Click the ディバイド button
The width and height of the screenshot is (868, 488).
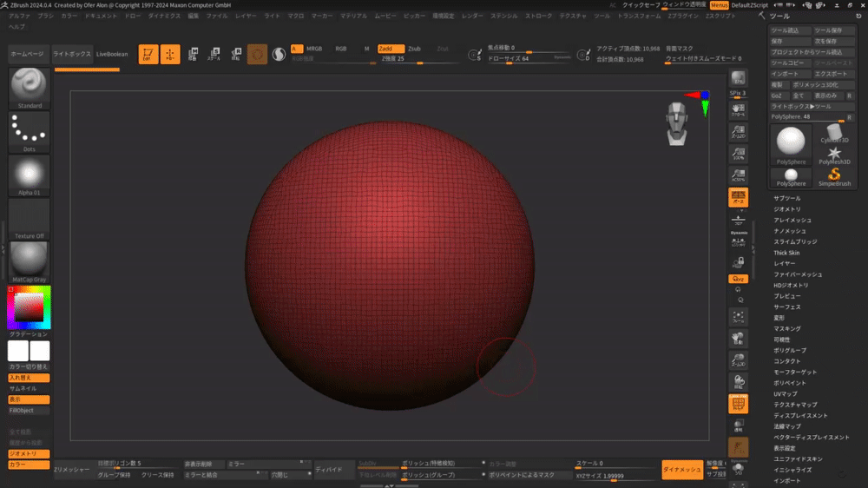(329, 469)
